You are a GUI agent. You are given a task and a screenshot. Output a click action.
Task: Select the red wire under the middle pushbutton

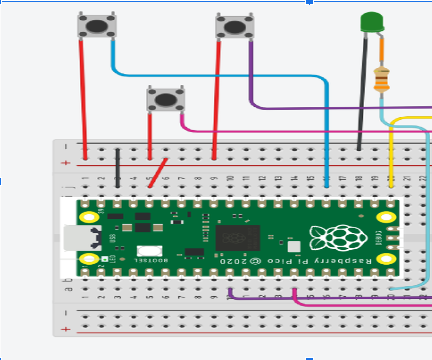(150, 137)
